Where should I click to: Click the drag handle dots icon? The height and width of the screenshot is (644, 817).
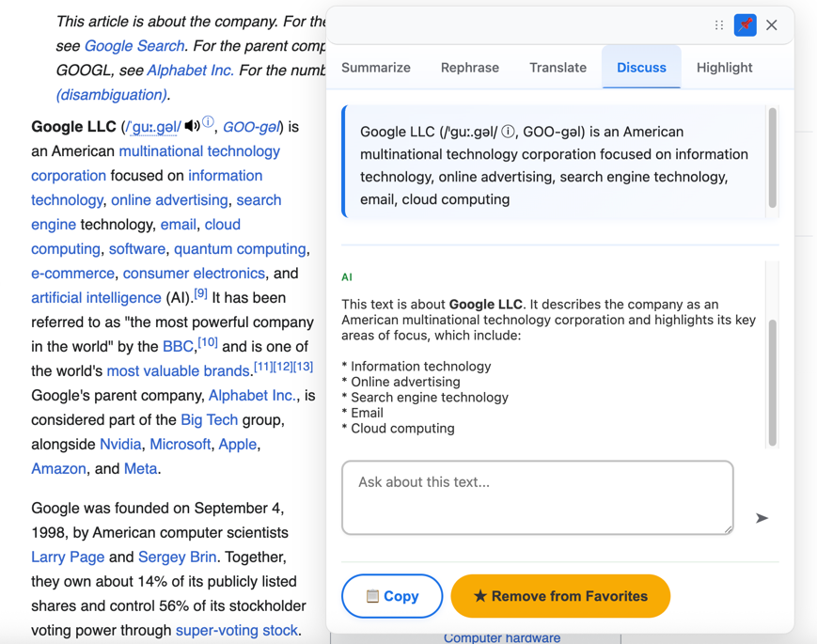click(719, 25)
